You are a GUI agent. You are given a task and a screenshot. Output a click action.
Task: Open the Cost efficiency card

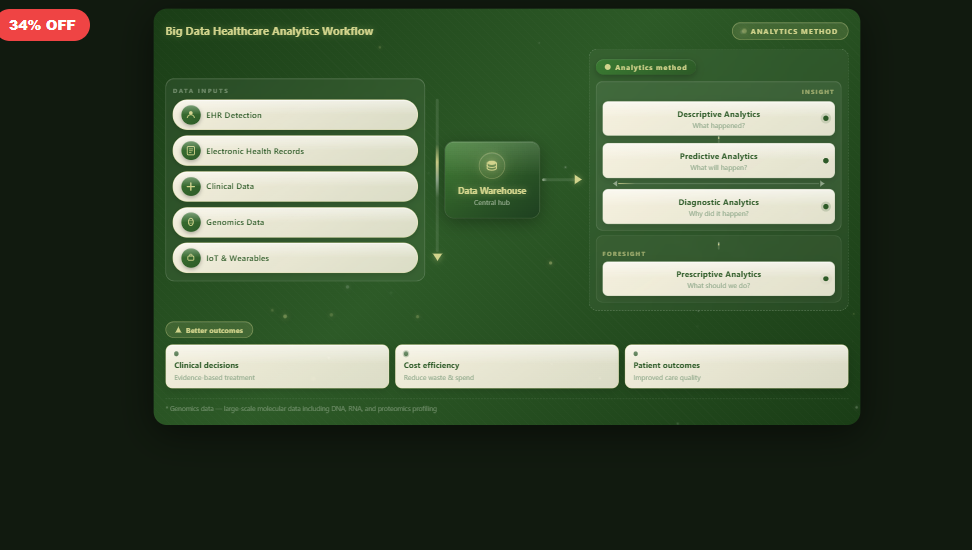pyautogui.click(x=506, y=366)
